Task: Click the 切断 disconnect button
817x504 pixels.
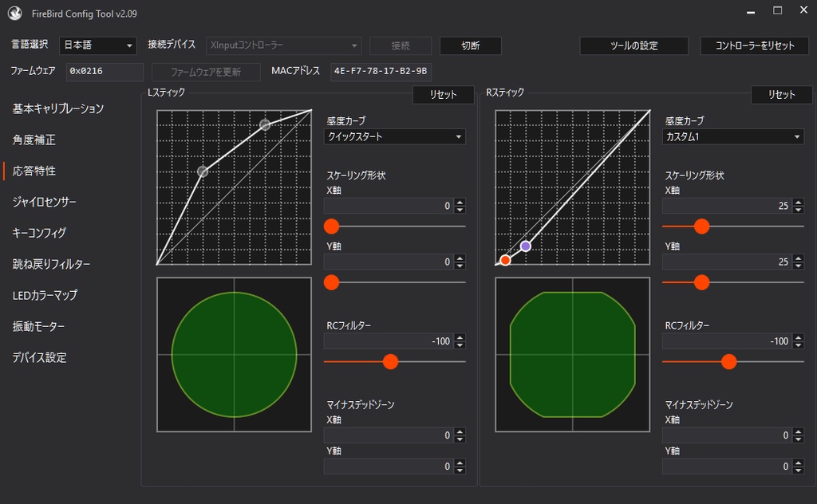Action: click(470, 45)
